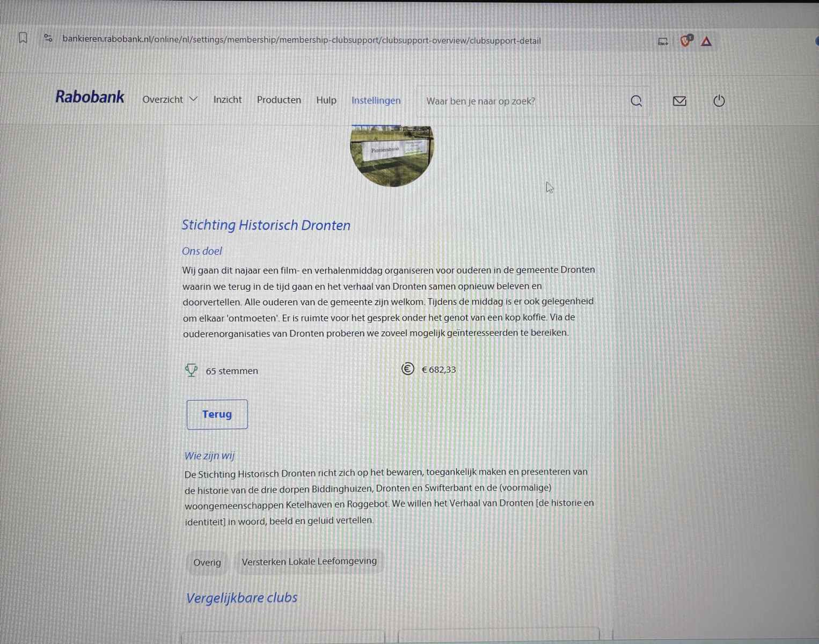Open the messages envelope icon
The height and width of the screenshot is (644, 819).
point(679,101)
